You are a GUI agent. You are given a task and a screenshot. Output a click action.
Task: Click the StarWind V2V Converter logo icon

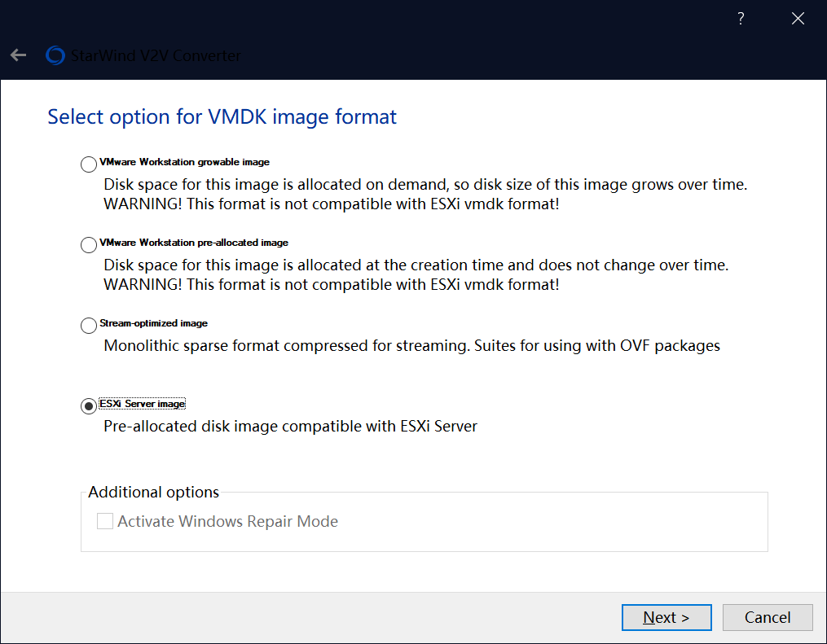(x=55, y=55)
